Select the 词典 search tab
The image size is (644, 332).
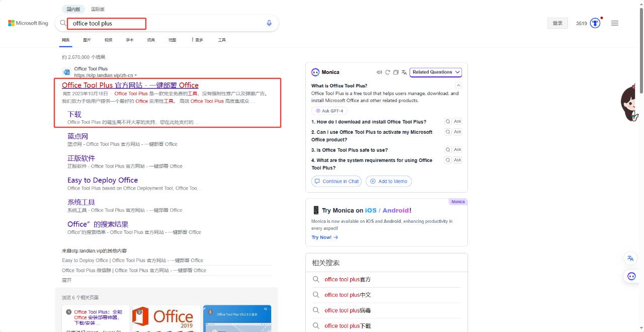151,40
